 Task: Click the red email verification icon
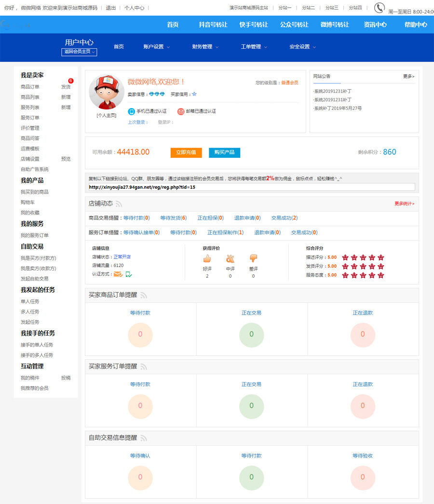181,111
